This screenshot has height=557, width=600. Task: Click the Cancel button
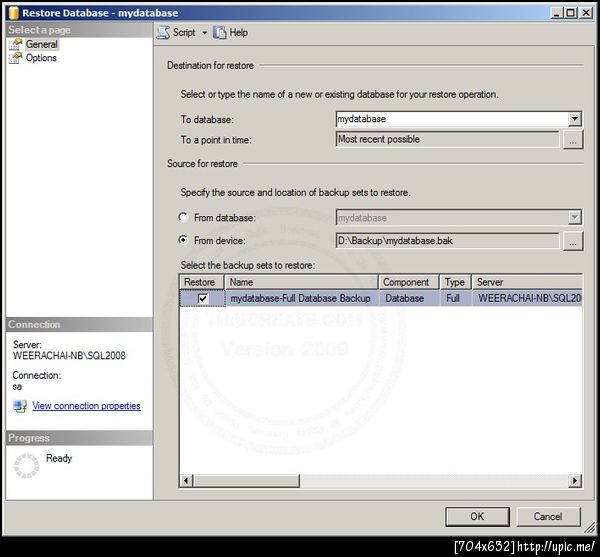coord(548,516)
